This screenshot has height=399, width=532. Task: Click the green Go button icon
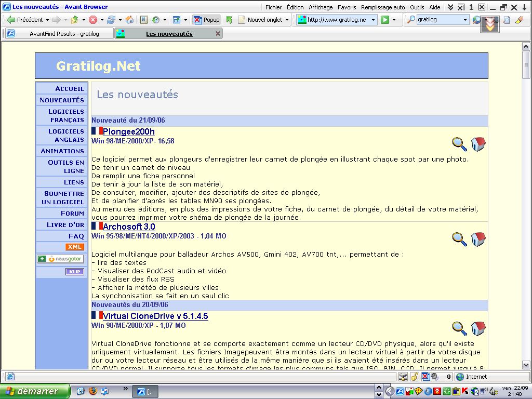(x=385, y=20)
